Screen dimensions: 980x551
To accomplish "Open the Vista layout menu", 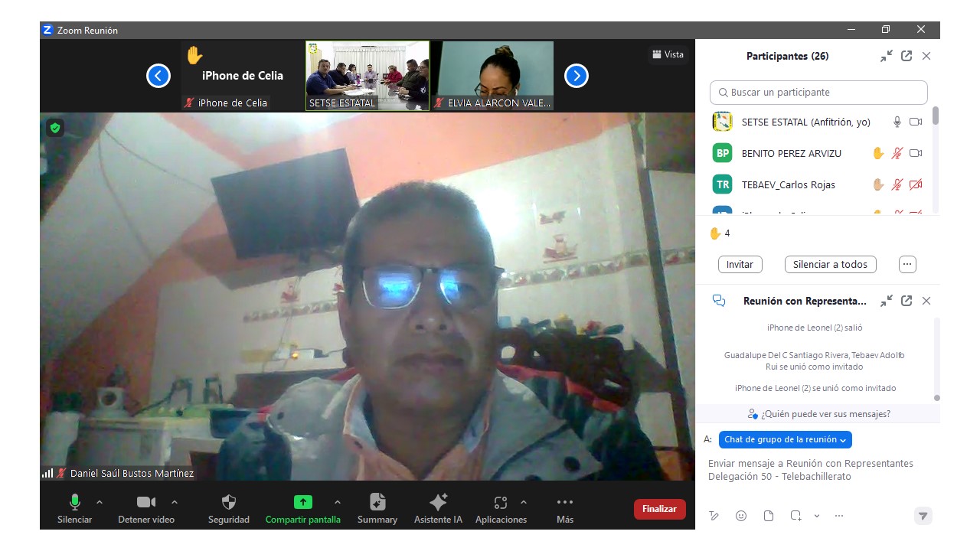I will (x=668, y=54).
